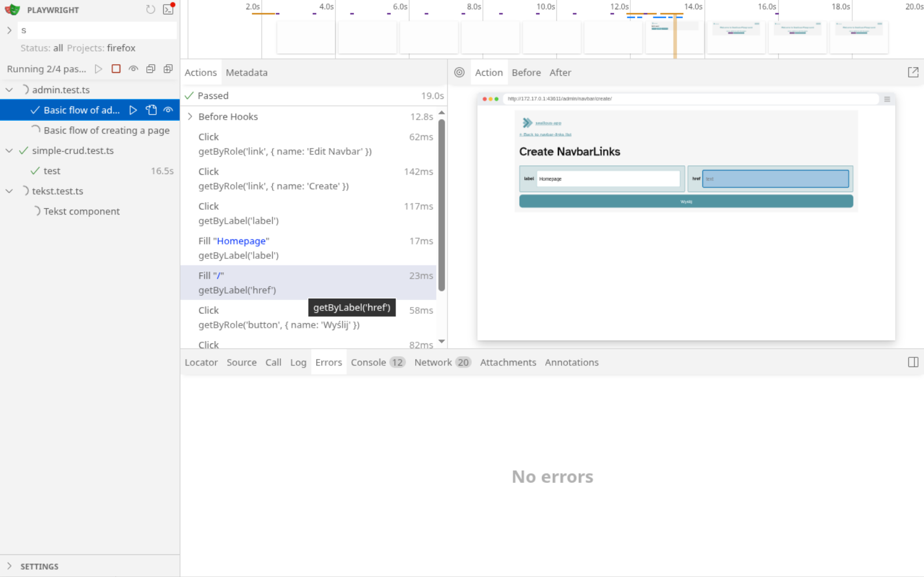This screenshot has height=577, width=924.
Task: Stop the running tests
Action: [x=116, y=69]
